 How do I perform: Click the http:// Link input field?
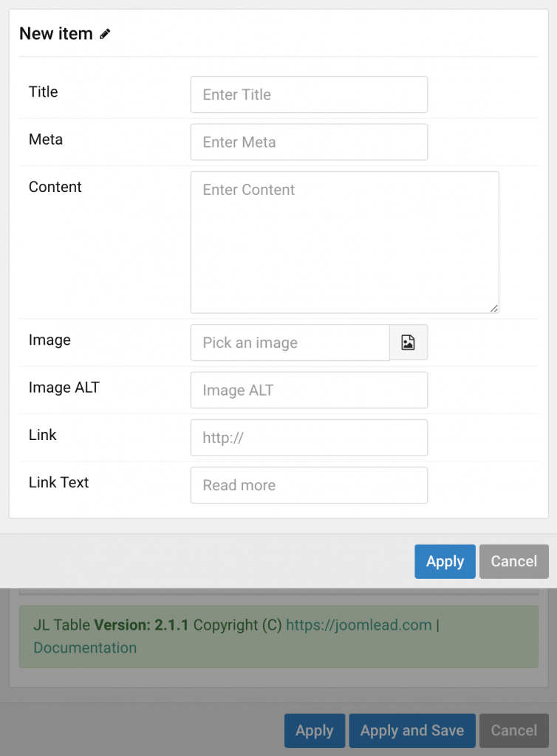coord(309,437)
